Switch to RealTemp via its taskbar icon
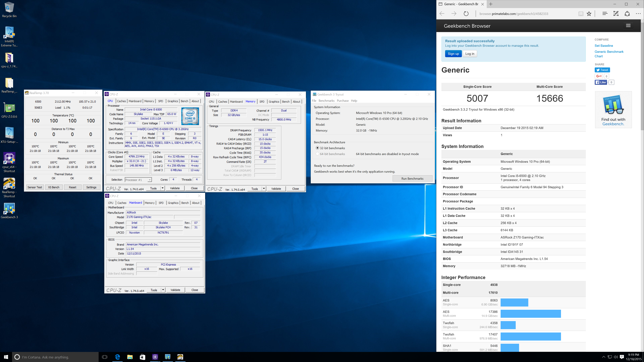The width and height of the screenshot is (644, 362). 180,357
